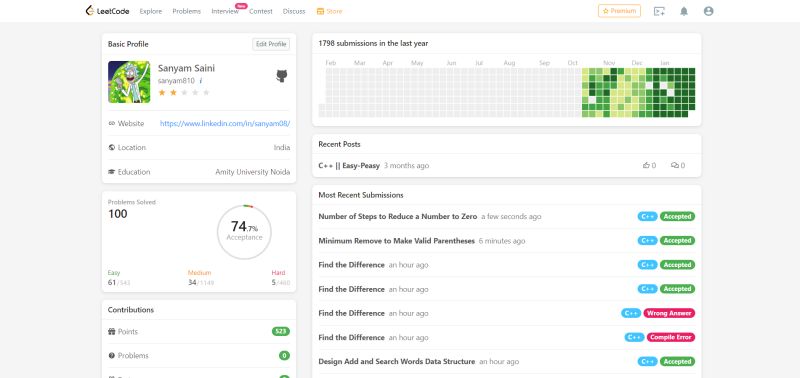Click the Edit Profile button
Screen dimensions: 800x378
(271, 44)
